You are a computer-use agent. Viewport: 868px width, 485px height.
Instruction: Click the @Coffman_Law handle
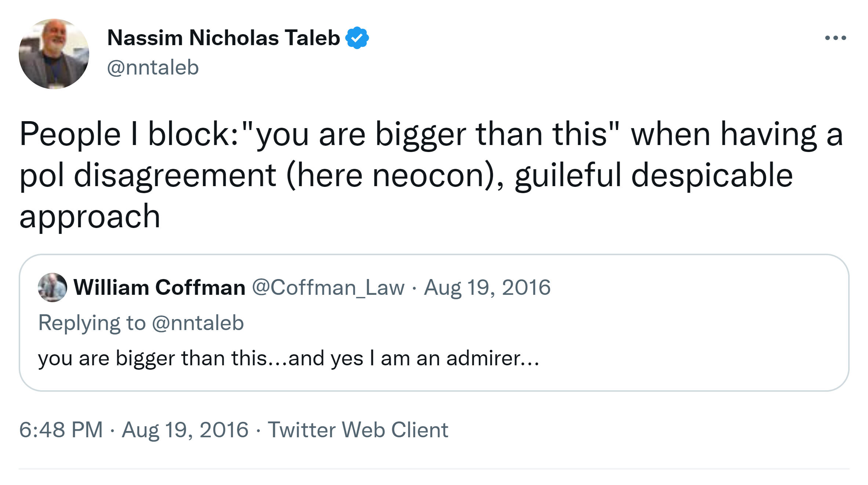point(328,287)
